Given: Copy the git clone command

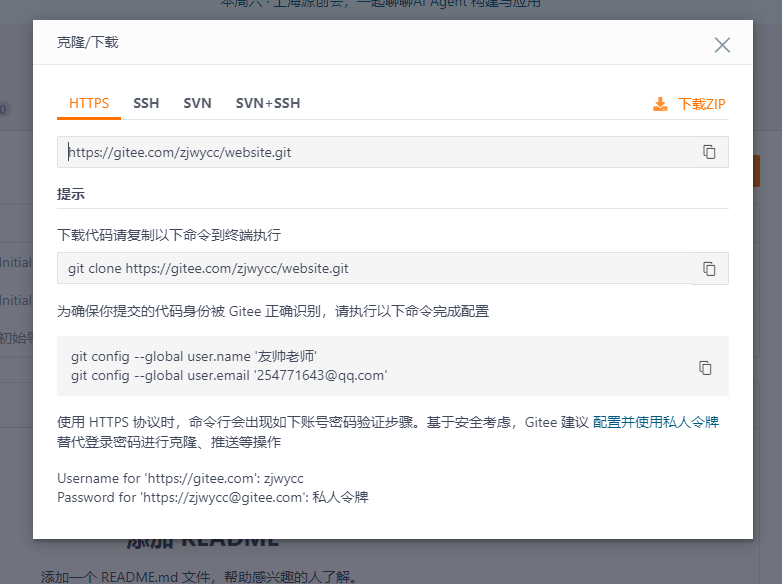Looking at the screenshot, I should [709, 268].
